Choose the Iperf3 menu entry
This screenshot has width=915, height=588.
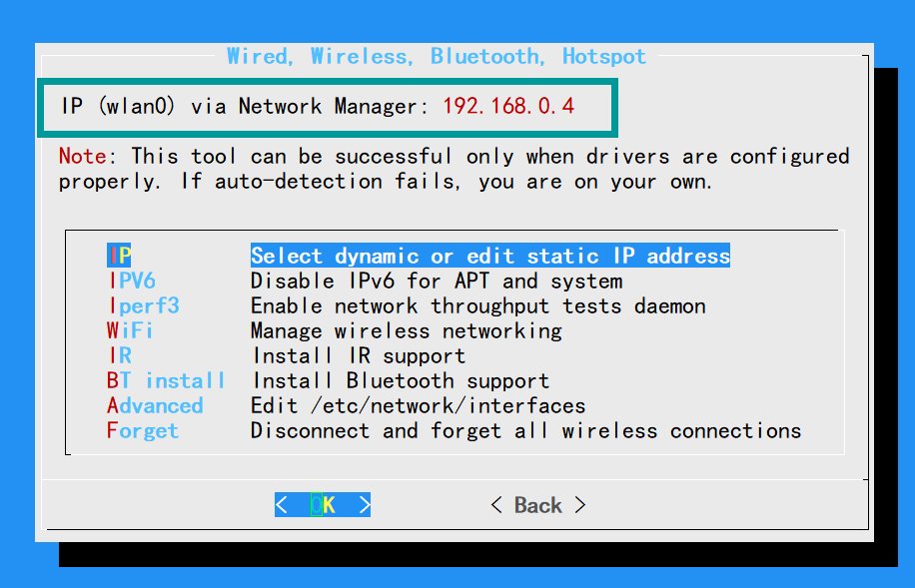[x=144, y=305]
